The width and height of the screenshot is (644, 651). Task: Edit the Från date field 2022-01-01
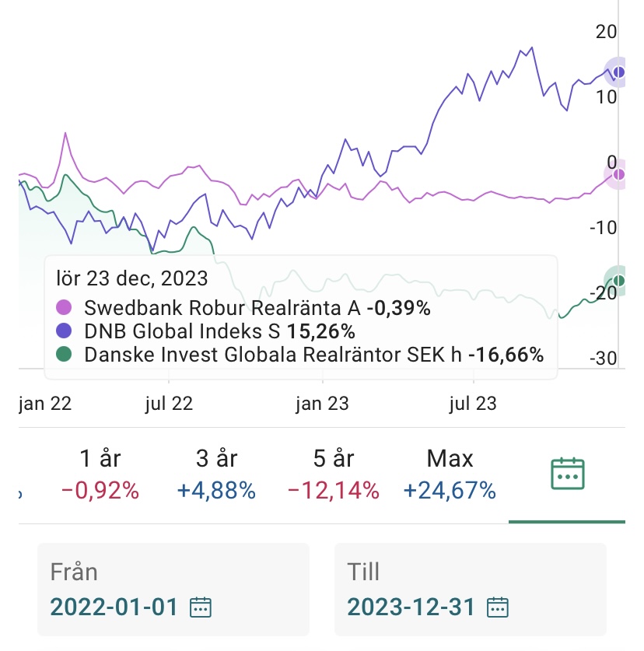(x=114, y=607)
